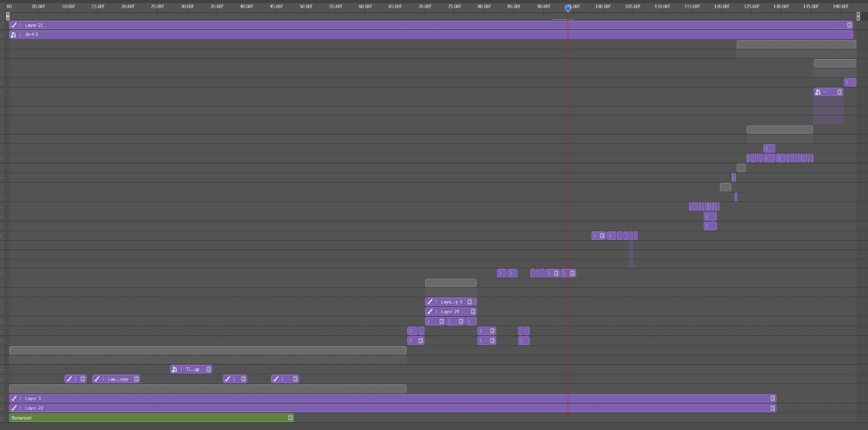Select the Ti...up clip label
Screen dimensions: 868x430
[x=193, y=369]
